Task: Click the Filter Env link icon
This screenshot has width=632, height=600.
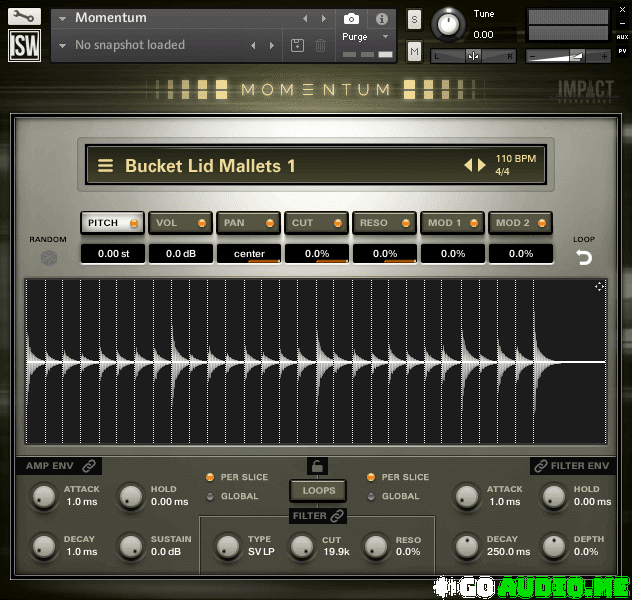Action: pyautogui.click(x=541, y=466)
